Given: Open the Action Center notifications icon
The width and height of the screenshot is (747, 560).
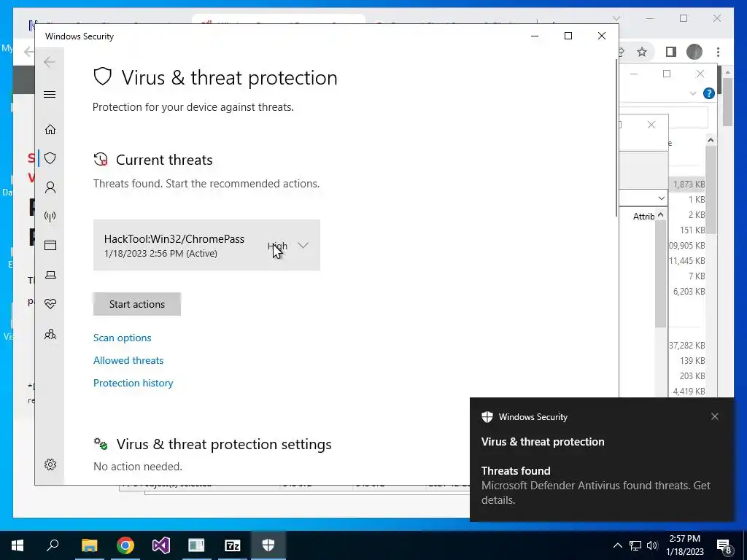Looking at the screenshot, I should pos(724,545).
